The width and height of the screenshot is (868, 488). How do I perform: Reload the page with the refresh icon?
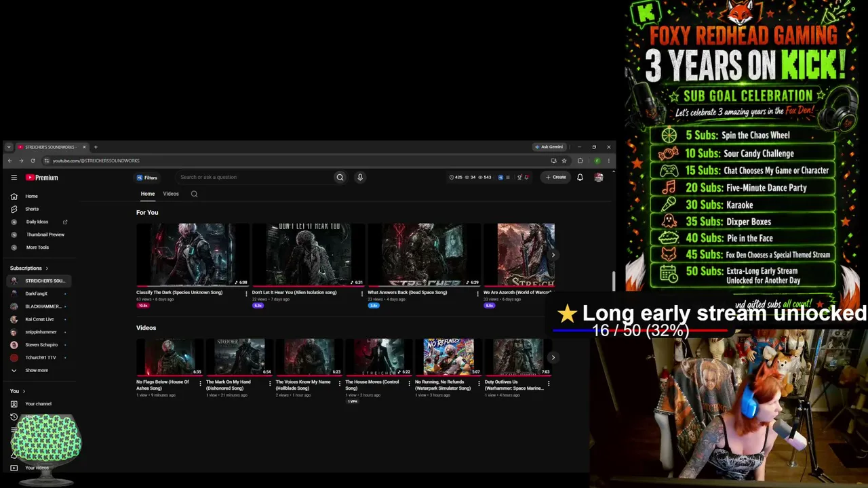(33, 161)
